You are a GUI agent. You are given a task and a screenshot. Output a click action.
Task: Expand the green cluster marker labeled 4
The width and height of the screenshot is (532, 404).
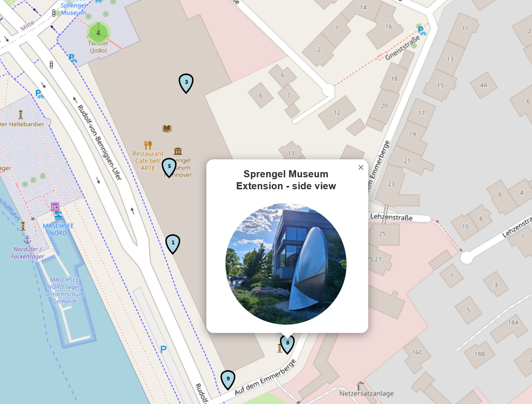(x=98, y=33)
